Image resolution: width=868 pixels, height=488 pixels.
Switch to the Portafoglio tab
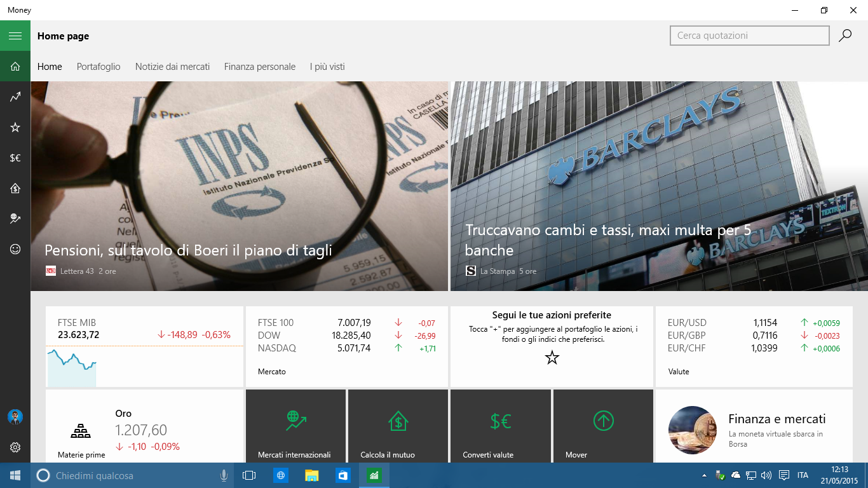pos(98,67)
